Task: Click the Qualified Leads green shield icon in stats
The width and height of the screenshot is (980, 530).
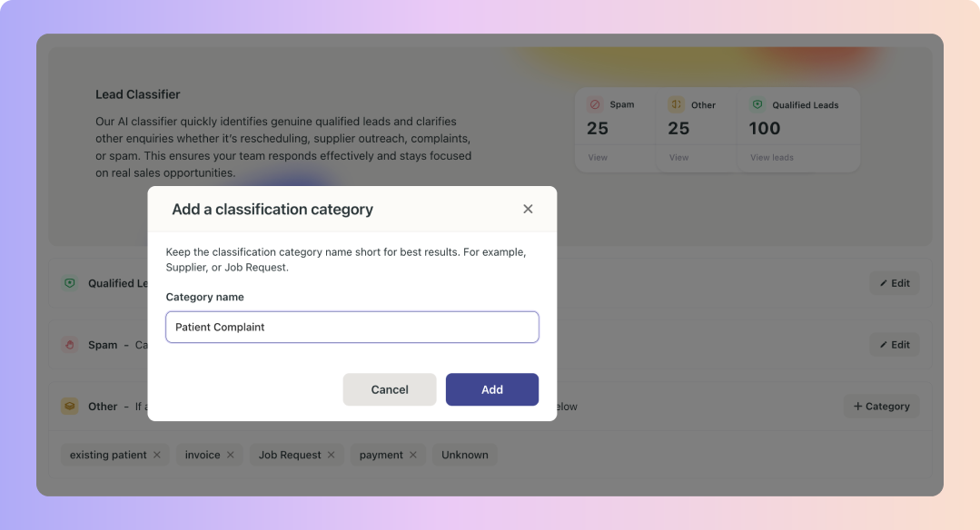Action: click(x=757, y=104)
